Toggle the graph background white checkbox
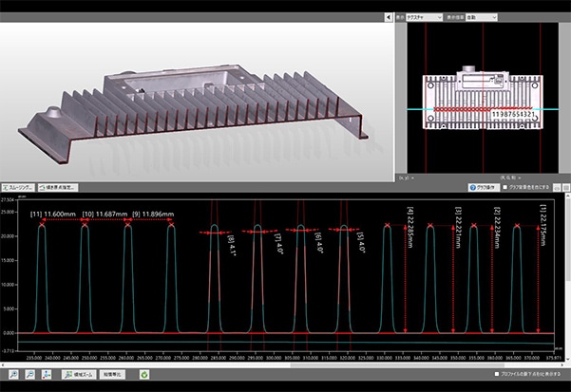Screen dimensions: 571x392 tap(504, 188)
